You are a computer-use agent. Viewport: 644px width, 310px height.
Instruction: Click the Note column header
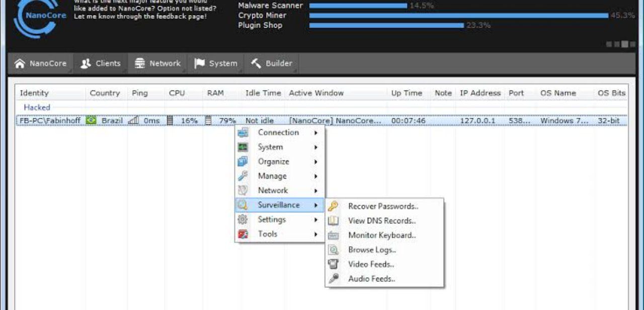[x=443, y=93]
